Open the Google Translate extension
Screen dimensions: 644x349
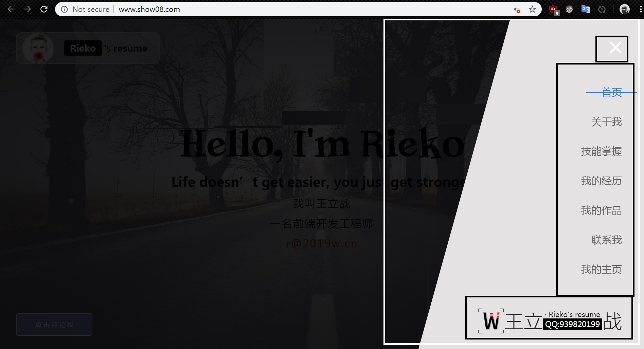coord(585,10)
